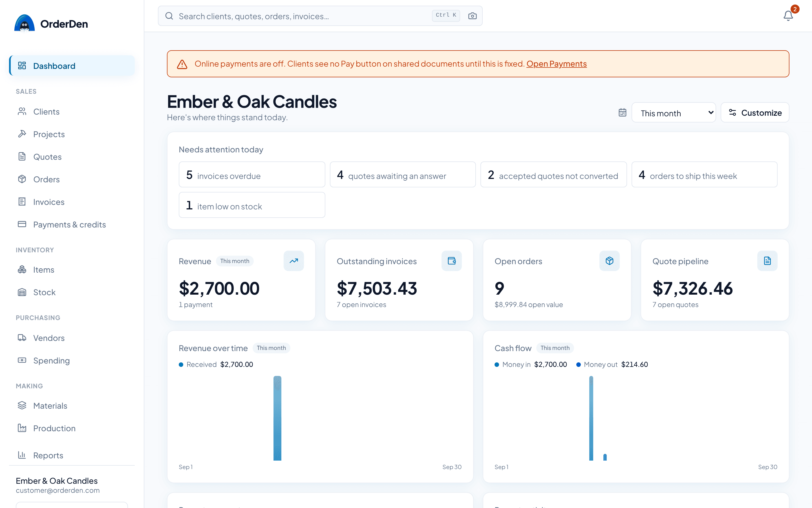Screen dimensions: 812x508
Task: Click the Outstanding invoices wallet icon
Action: (x=452, y=261)
